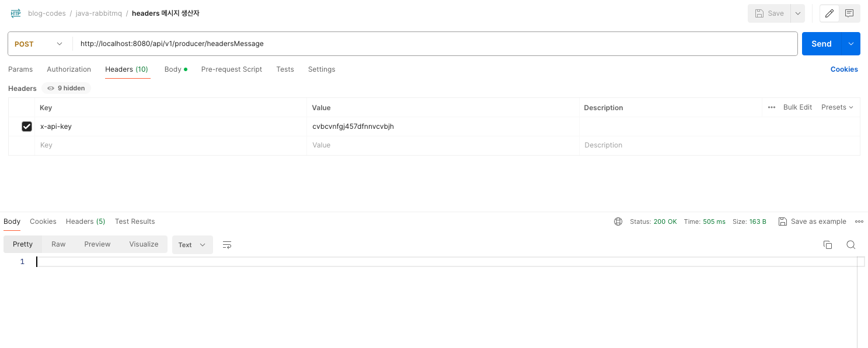Open the Cookies link
The image size is (868, 348).
844,69
